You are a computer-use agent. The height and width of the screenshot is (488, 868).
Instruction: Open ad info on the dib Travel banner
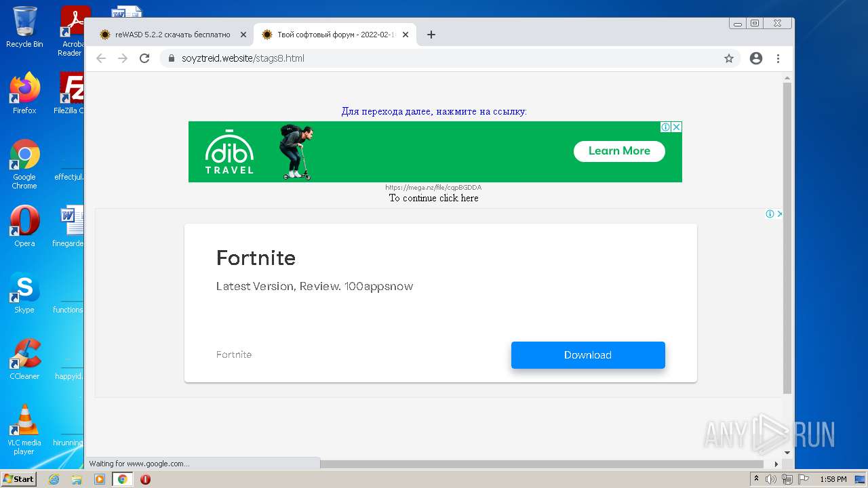point(666,127)
